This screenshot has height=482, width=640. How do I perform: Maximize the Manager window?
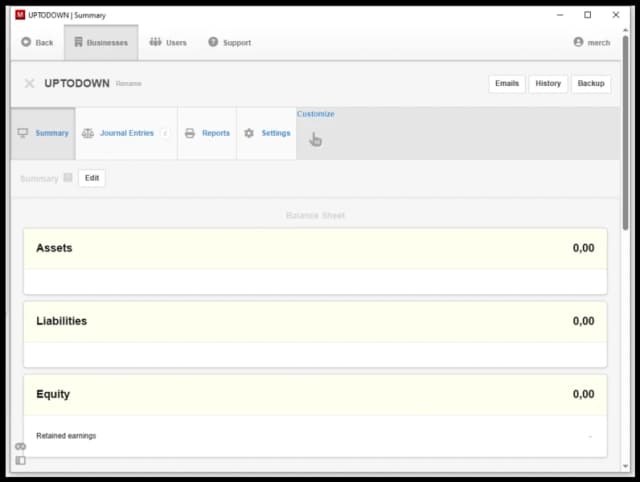pos(587,15)
